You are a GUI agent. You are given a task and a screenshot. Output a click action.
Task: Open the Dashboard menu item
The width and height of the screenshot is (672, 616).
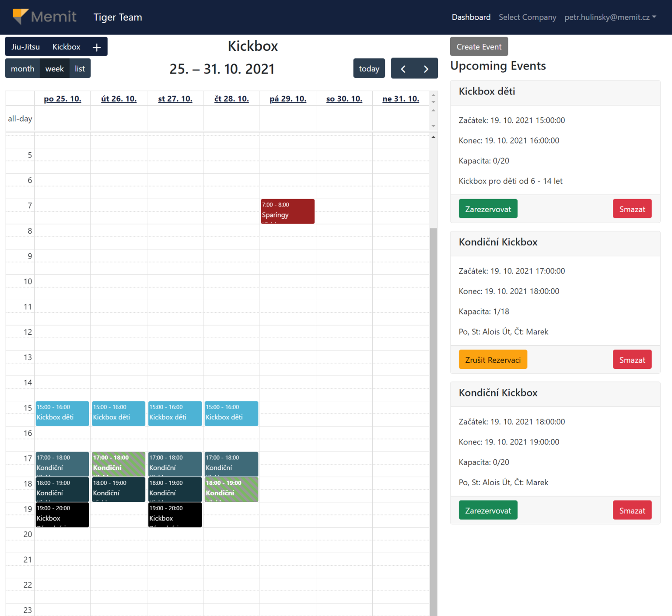(x=471, y=17)
